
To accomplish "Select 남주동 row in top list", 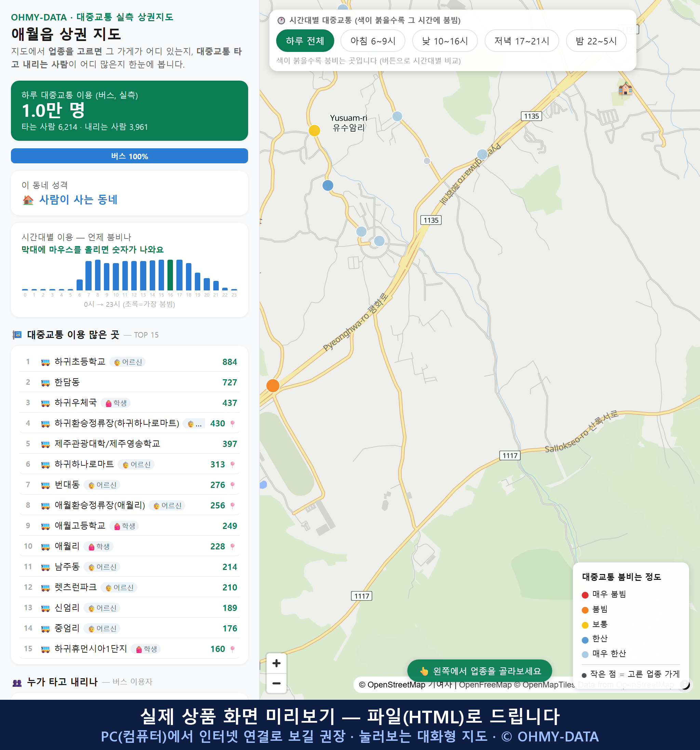I will click(130, 567).
